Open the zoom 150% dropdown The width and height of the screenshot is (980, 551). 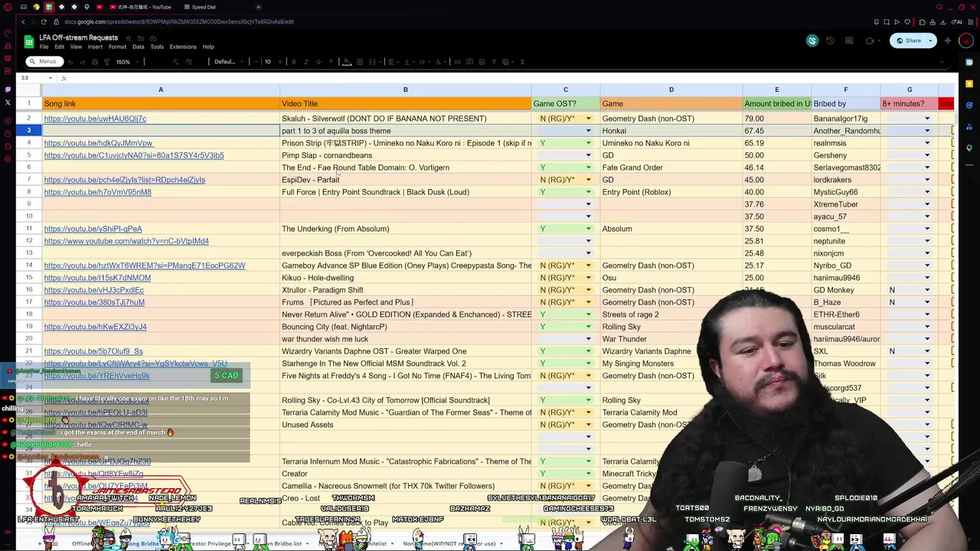coord(128,61)
